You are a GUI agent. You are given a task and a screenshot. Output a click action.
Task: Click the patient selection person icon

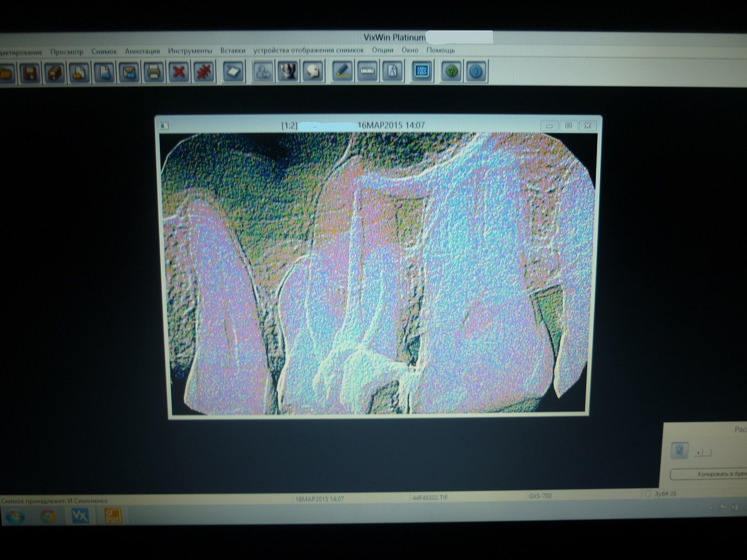coord(263,72)
